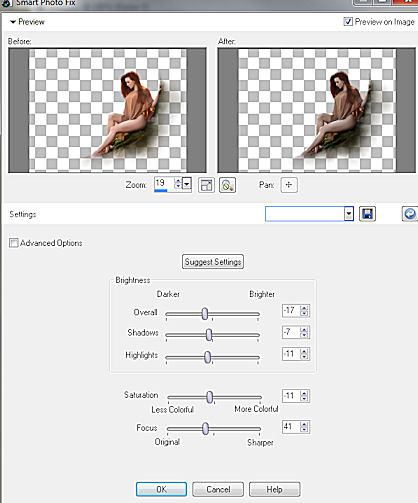Viewport: 418px width, 503px height.
Task: Click the Overall value field showing -17
Action: [291, 311]
